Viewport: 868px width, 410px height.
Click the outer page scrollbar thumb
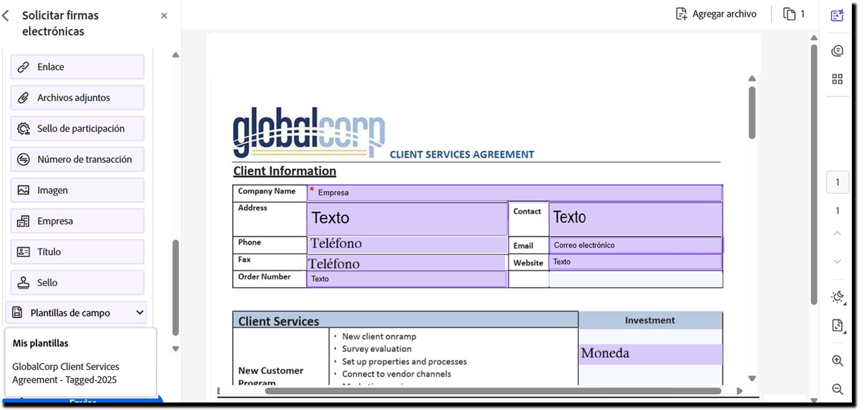point(814,174)
